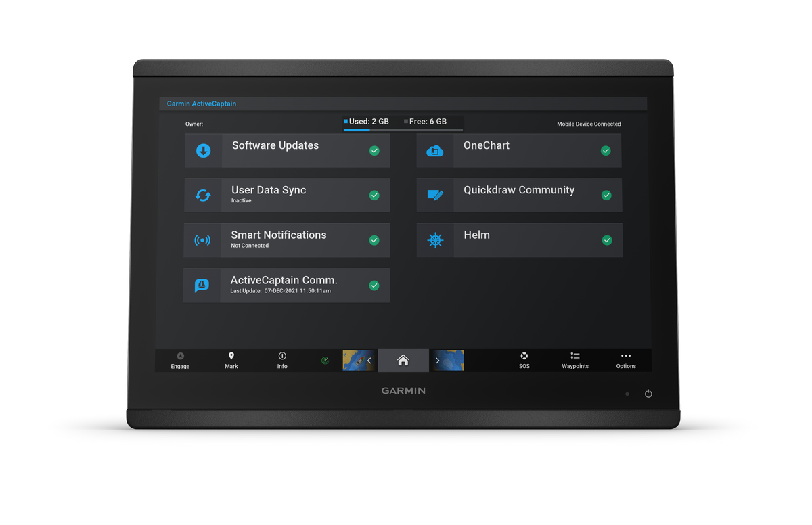This screenshot has height=525, width=812.
Task: Open the OneChart tile
Action: coord(519,151)
